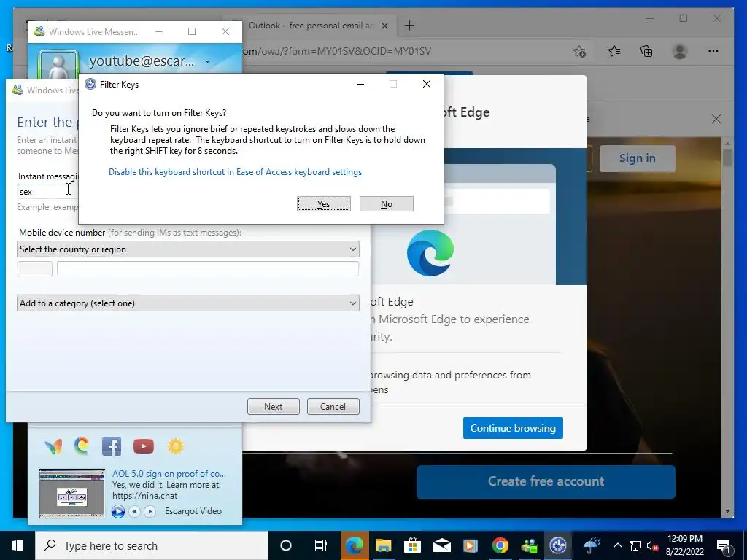
Task: Click Continue browsing in the Edge dialog
Action: pyautogui.click(x=513, y=428)
